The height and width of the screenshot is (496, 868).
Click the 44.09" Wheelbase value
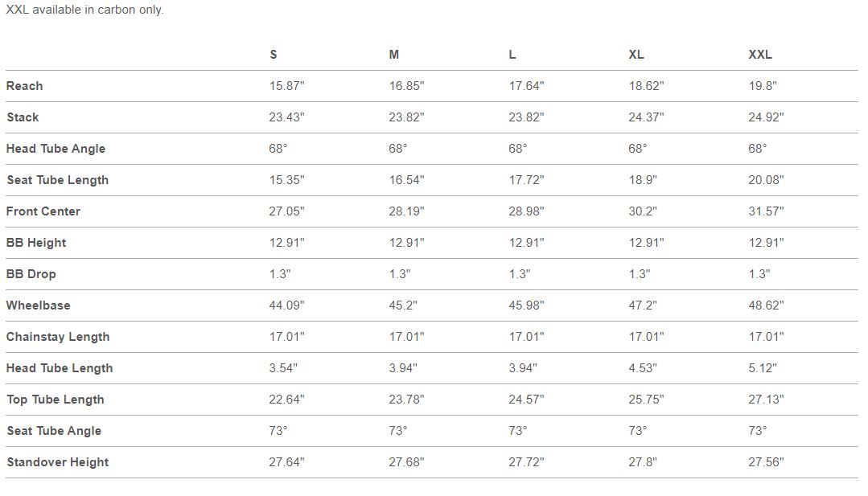click(x=287, y=305)
